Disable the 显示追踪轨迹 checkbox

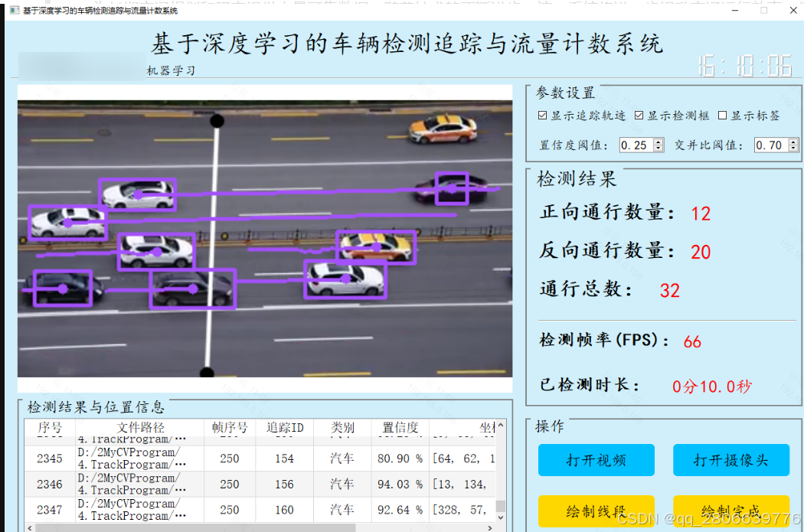tap(542, 115)
